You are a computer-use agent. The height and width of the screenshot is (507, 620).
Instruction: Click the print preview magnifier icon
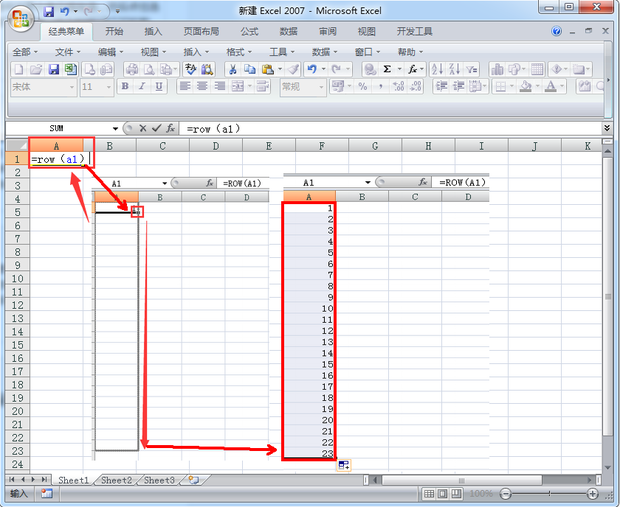pyautogui.click(x=149, y=70)
